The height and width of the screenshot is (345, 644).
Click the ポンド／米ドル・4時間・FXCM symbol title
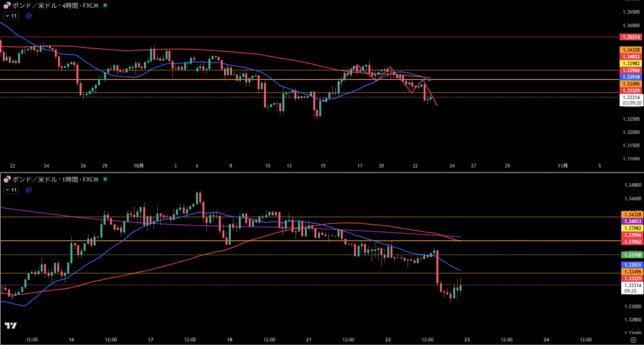(55, 5)
